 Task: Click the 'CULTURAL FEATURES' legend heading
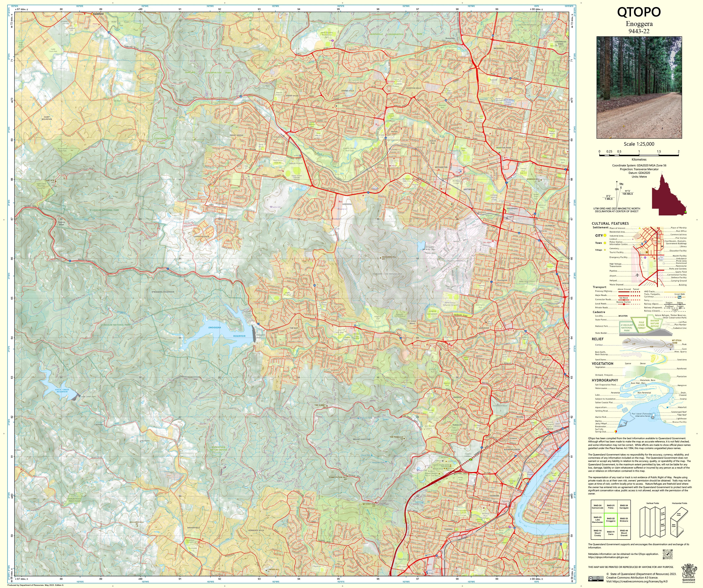610,223
